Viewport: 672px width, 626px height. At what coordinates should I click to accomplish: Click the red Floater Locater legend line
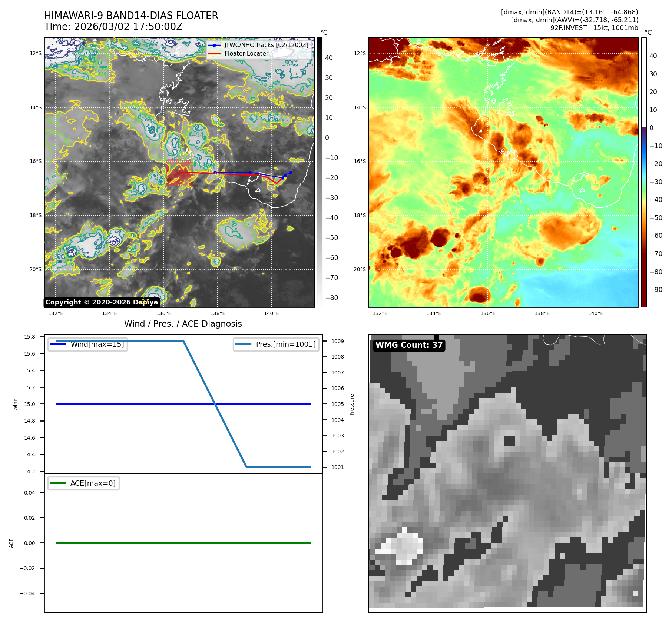[x=214, y=54]
